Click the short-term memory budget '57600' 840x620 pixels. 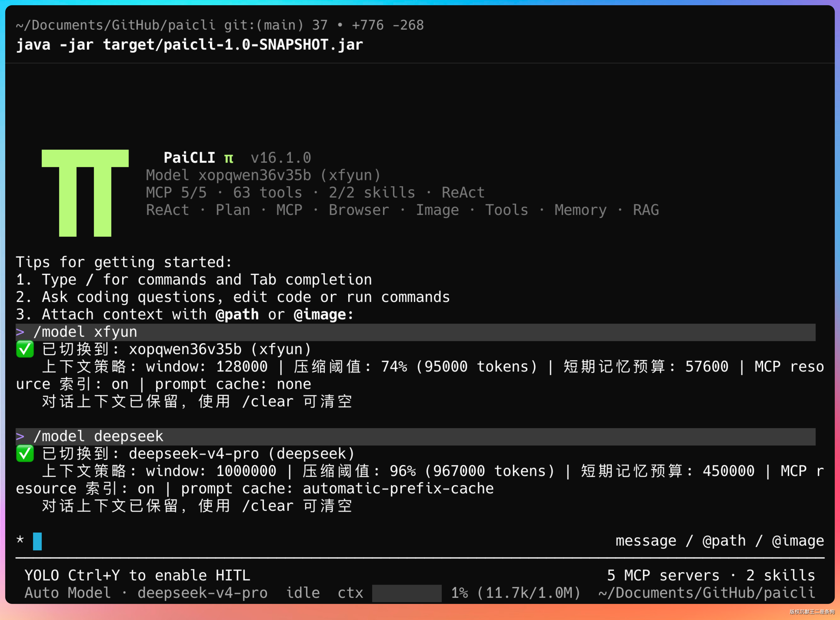[707, 367]
